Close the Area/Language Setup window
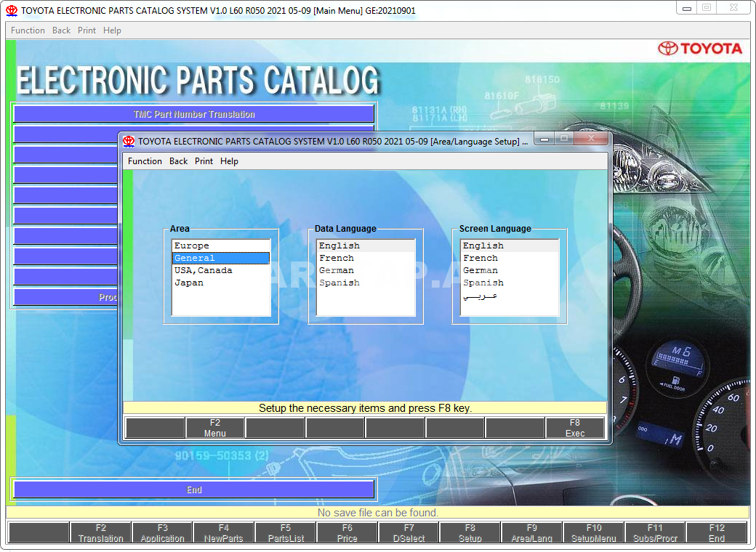Viewport: 756px width, 552px height. [x=591, y=139]
